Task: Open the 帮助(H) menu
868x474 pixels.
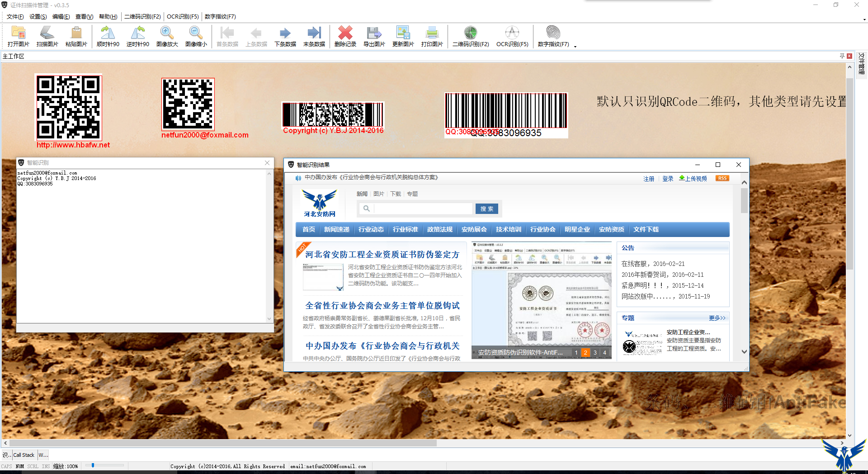Action: [x=108, y=17]
